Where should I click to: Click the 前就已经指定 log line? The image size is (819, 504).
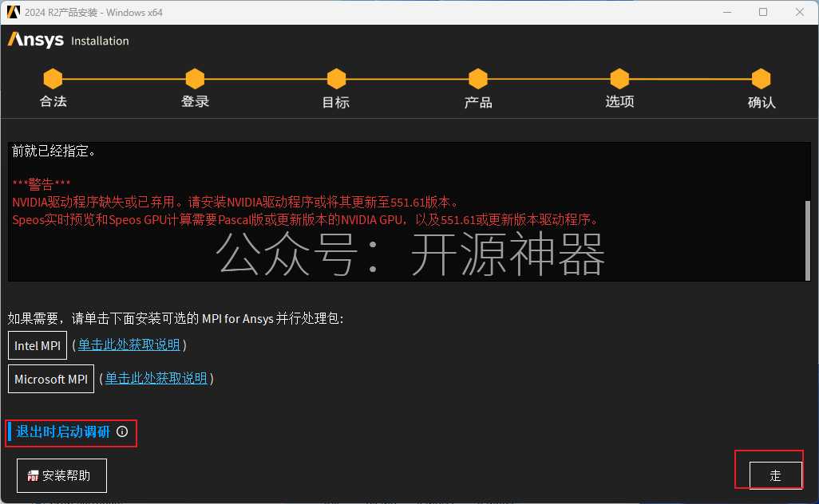tap(53, 152)
